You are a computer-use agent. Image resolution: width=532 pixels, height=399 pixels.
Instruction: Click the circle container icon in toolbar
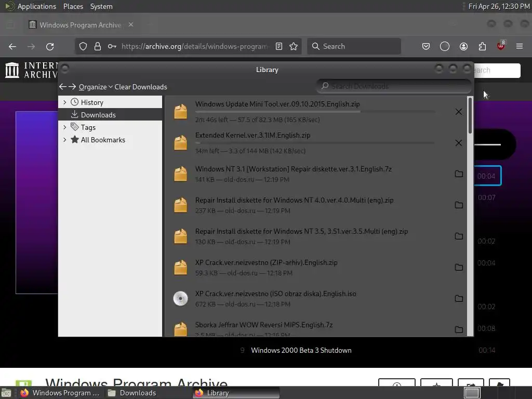(x=445, y=46)
